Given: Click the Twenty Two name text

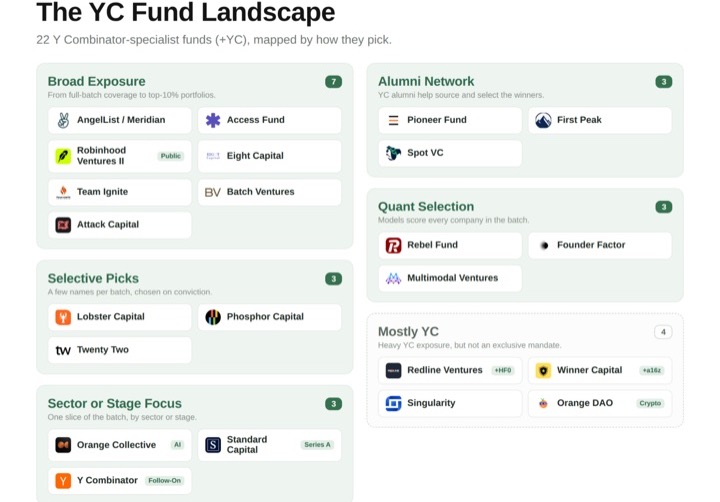Looking at the screenshot, I should 103,350.
